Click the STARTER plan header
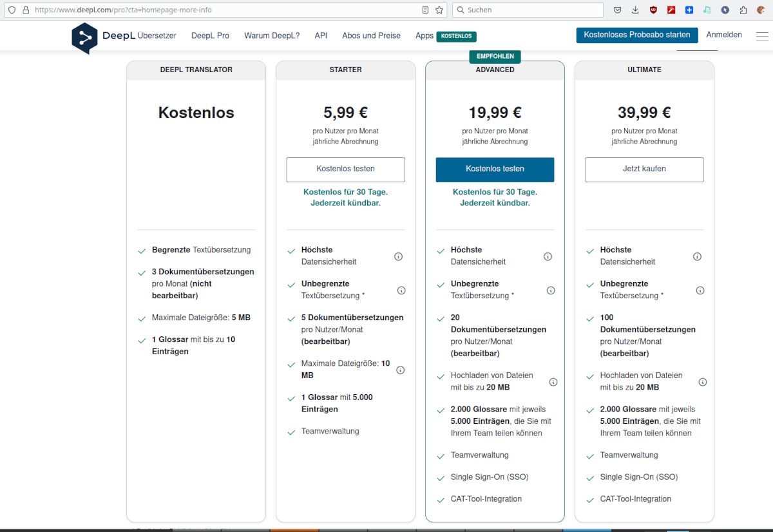Screen dimensions: 773x532 (345, 70)
